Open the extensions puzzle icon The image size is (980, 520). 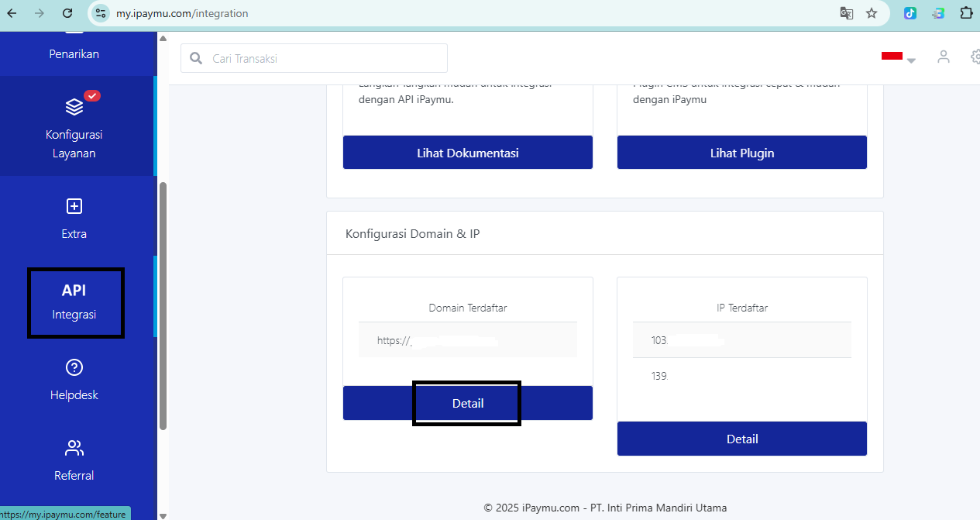point(966,13)
